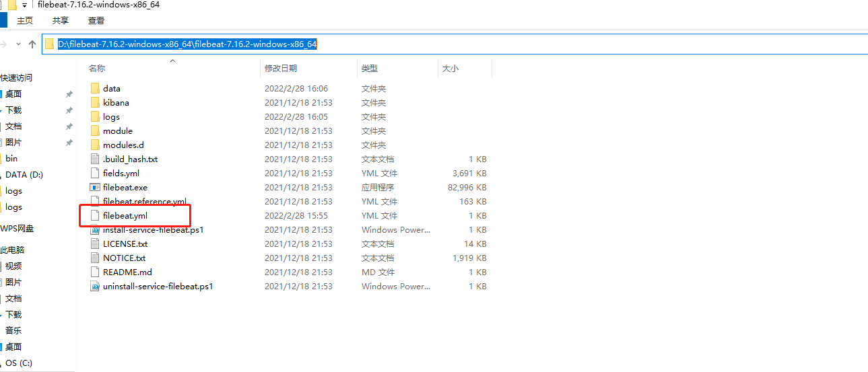Screen dimensions: 868x372
Task: Click the pin icon next to 下载
Action: coord(69,110)
